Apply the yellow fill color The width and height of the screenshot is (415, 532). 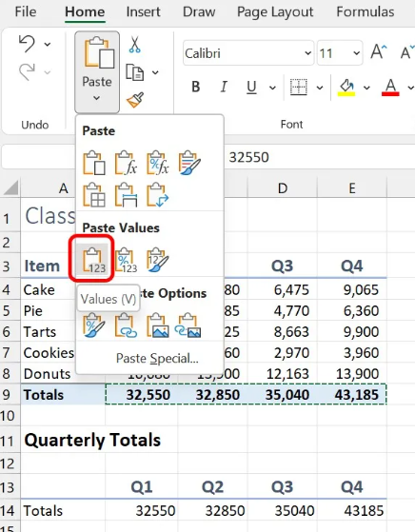tap(346, 87)
